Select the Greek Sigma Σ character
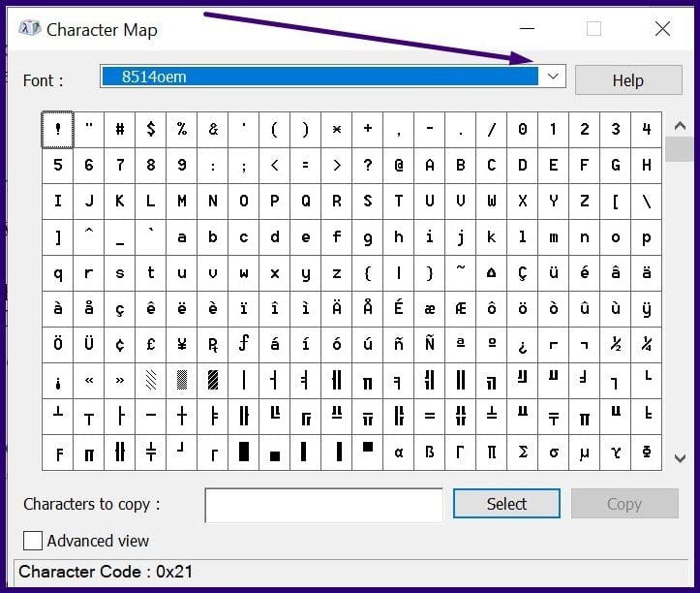 pos(523,453)
